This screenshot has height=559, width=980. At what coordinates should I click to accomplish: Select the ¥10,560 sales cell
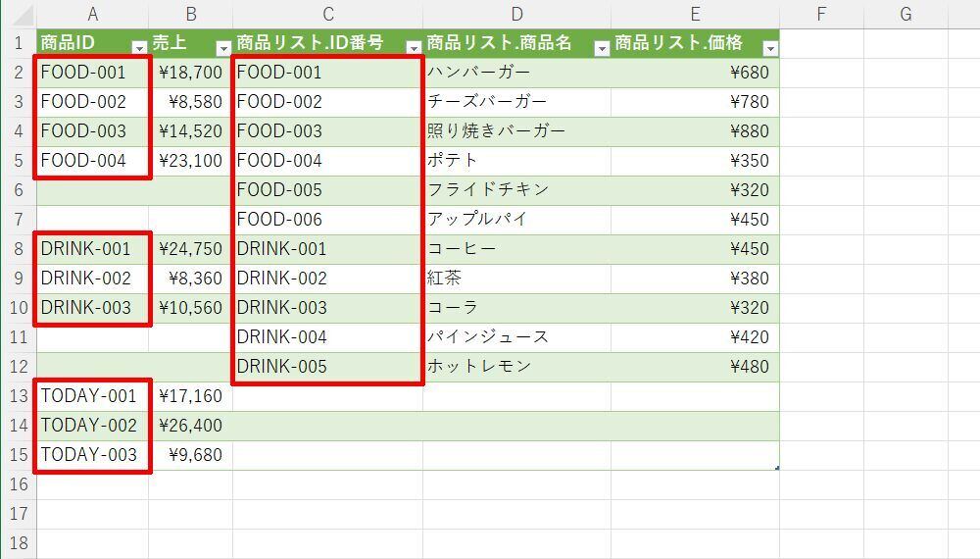click(x=191, y=308)
